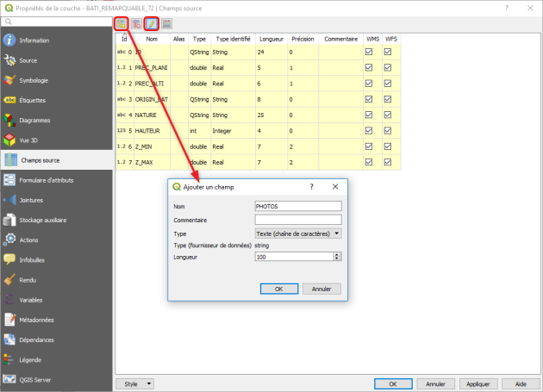Open the Type dropdown in Ajouter un champ
This screenshot has height=392, width=543.
(x=298, y=233)
